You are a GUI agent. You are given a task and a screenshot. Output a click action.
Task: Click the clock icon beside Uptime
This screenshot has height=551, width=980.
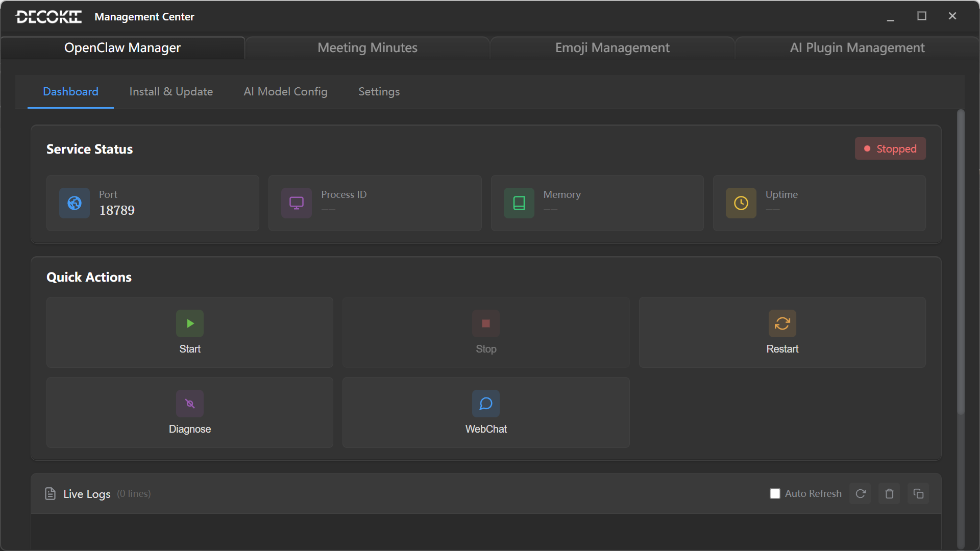coord(741,203)
